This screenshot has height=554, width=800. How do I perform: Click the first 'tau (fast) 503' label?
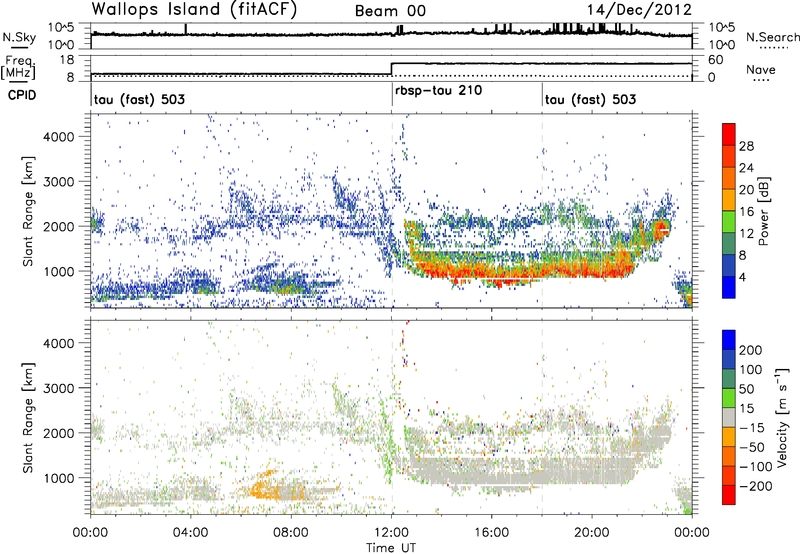click(139, 99)
